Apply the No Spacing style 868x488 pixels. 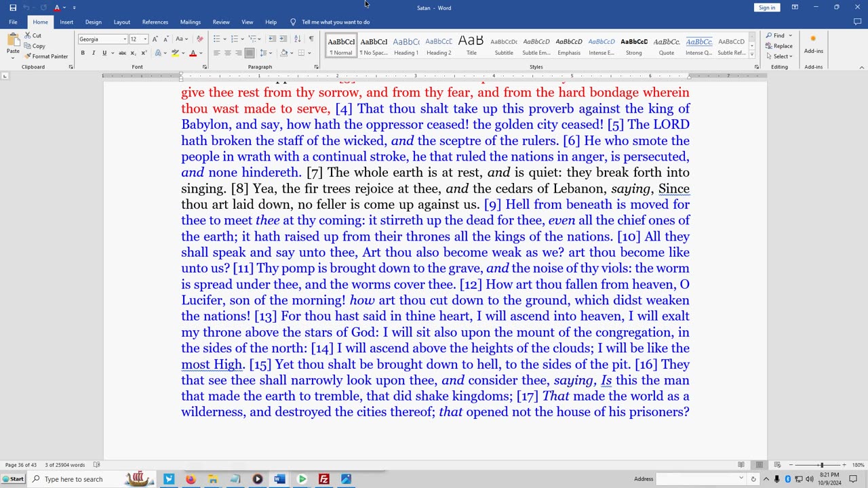pyautogui.click(x=374, y=45)
